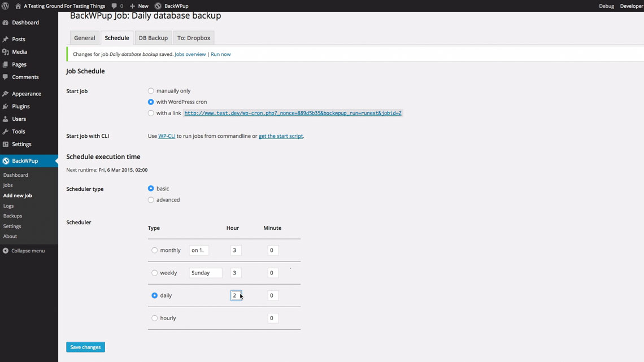Open the comments bubble icon in admin bar
This screenshot has width=644, height=362.
coord(114,6)
